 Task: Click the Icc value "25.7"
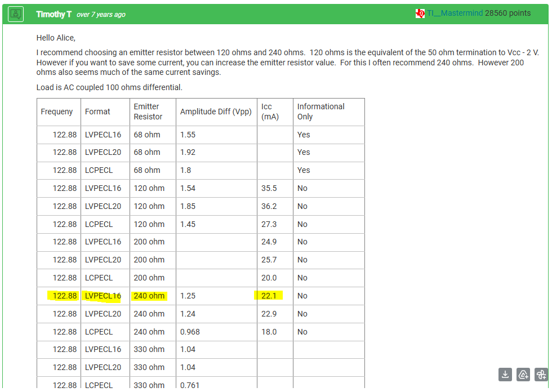point(269,260)
